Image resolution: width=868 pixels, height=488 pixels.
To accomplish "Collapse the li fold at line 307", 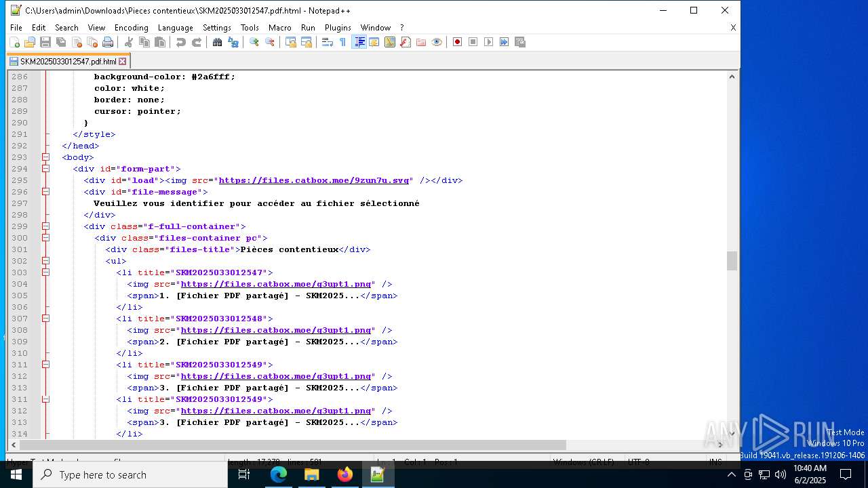I will [x=46, y=319].
